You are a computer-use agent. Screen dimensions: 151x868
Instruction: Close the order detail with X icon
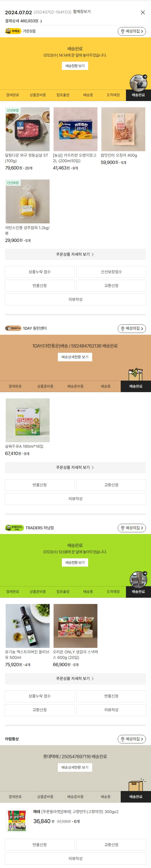coord(142,13)
